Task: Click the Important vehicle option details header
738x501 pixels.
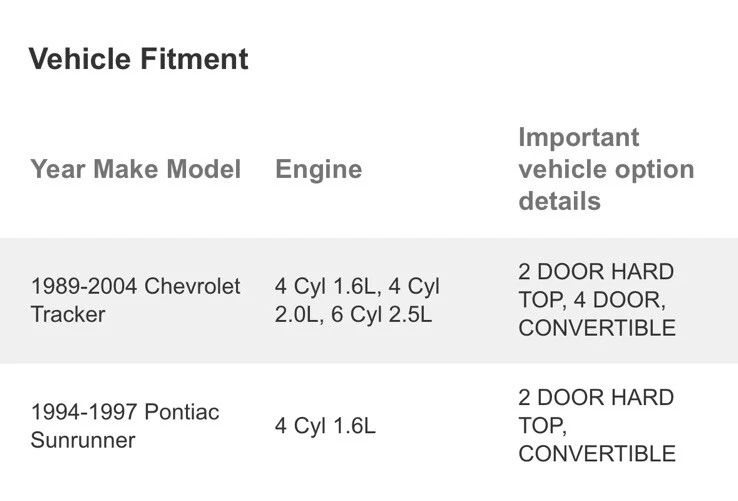Action: (x=606, y=169)
